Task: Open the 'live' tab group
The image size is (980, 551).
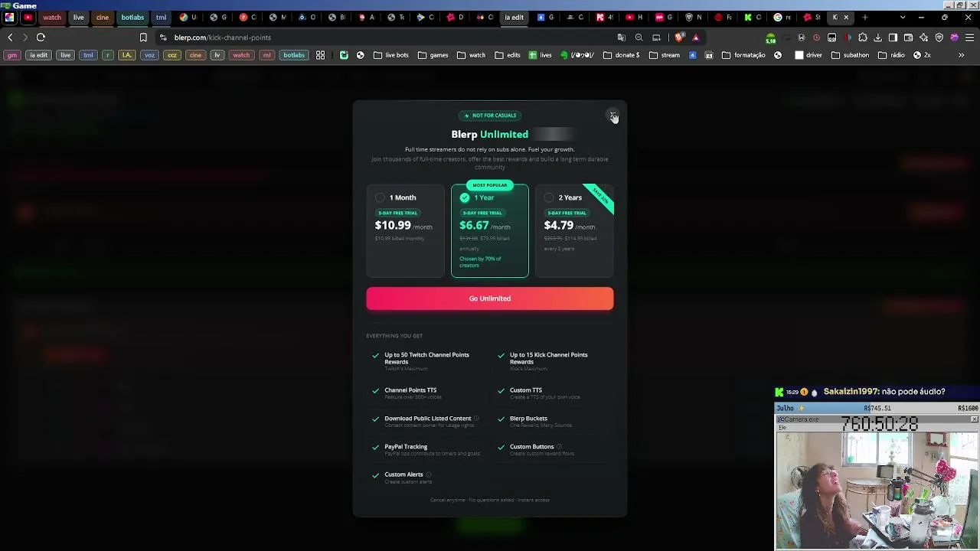Action: click(x=78, y=17)
